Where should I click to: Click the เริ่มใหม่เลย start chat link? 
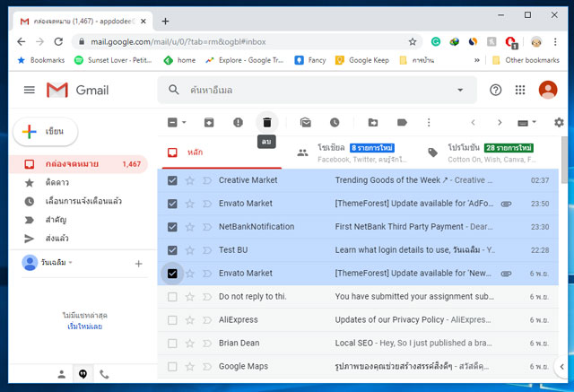(84, 327)
